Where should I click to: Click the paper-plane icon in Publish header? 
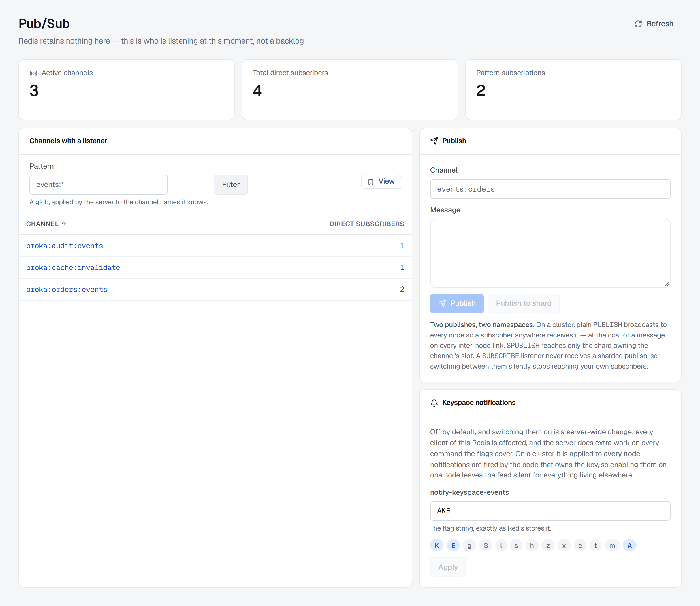[x=434, y=141]
